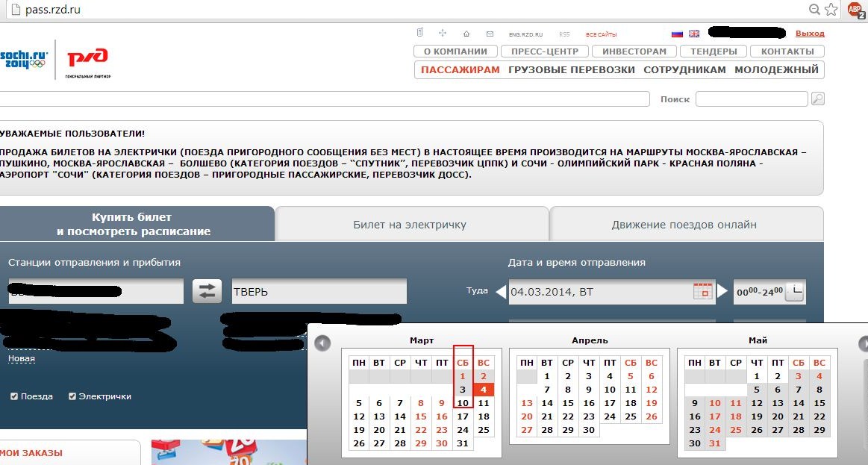
Task: Switch to Движение поездов онлайн tab
Action: click(x=684, y=225)
